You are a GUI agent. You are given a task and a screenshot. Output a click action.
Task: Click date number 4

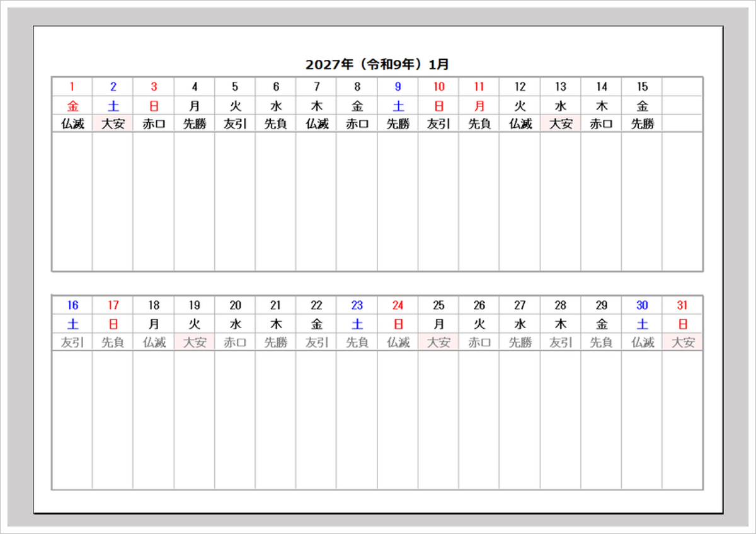195,87
